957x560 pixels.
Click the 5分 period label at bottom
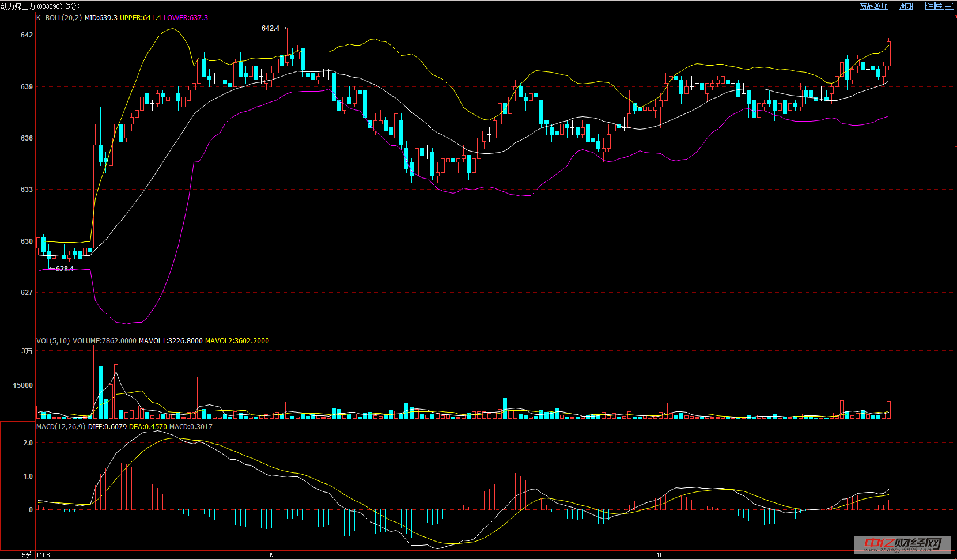[27, 555]
